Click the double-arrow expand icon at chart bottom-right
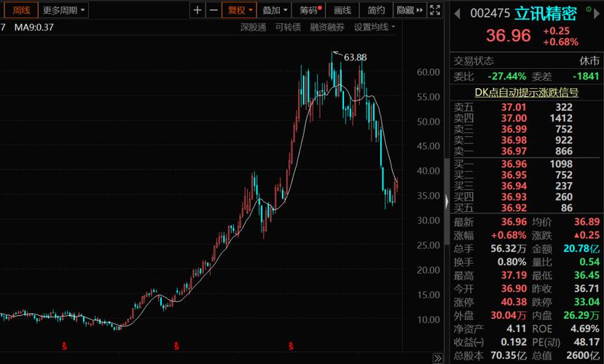Viewport: 604px width, 364px height. point(438,357)
